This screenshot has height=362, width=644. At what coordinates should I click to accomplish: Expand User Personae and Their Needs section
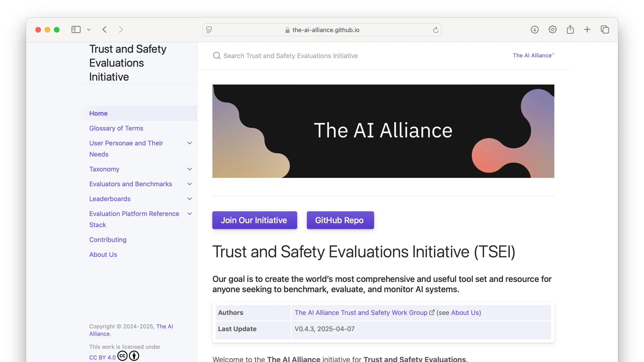tap(190, 143)
